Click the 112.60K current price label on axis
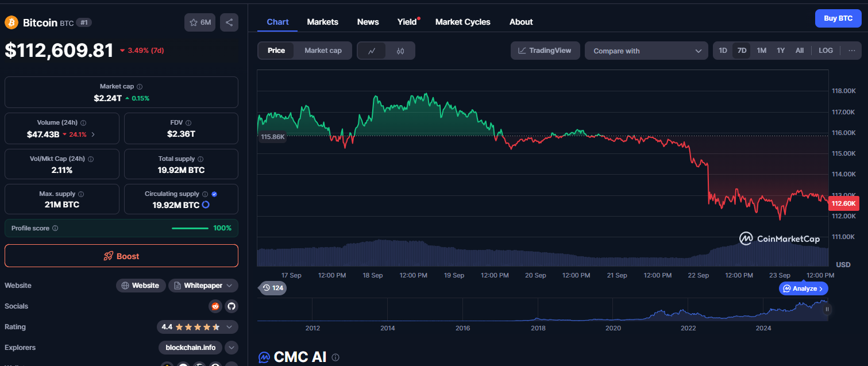The width and height of the screenshot is (868, 366). pos(843,203)
